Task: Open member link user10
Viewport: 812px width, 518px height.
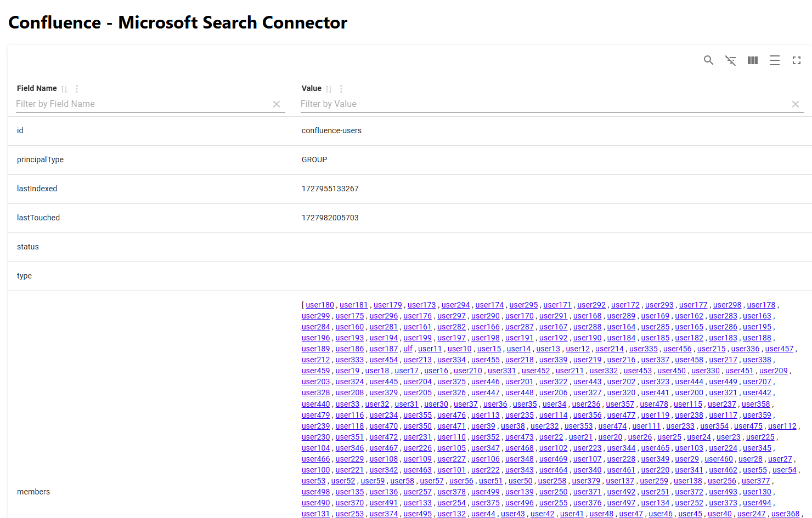Action: point(460,349)
